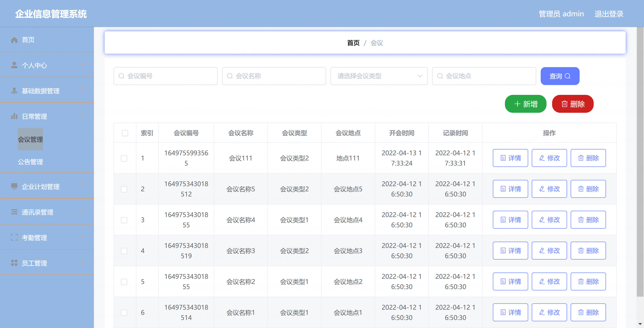Select 公告管理 submenu item
Image resolution: width=644 pixels, height=328 pixels.
[30, 162]
